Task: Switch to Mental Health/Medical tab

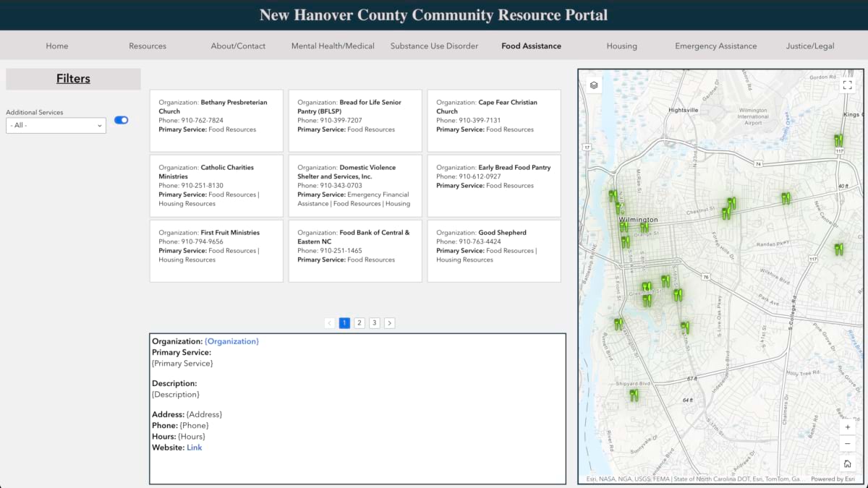Action: (x=333, y=46)
